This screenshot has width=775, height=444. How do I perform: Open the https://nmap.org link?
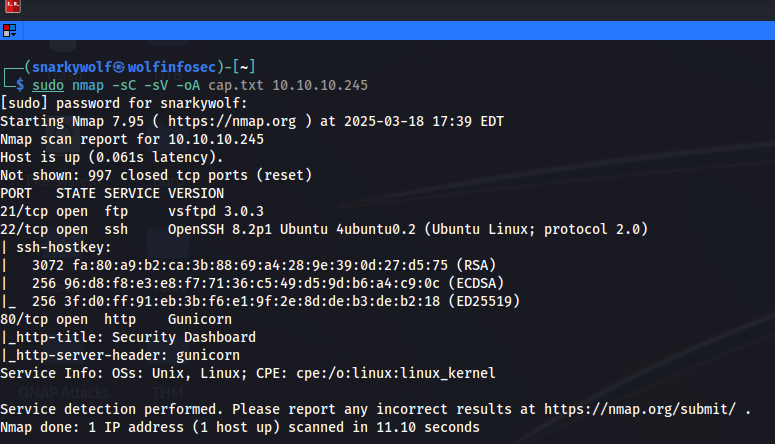(x=232, y=122)
